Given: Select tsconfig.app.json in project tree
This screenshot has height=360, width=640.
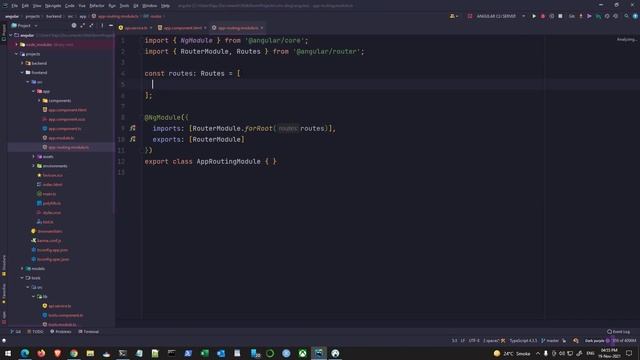Looking at the screenshot, I should [x=52, y=250].
